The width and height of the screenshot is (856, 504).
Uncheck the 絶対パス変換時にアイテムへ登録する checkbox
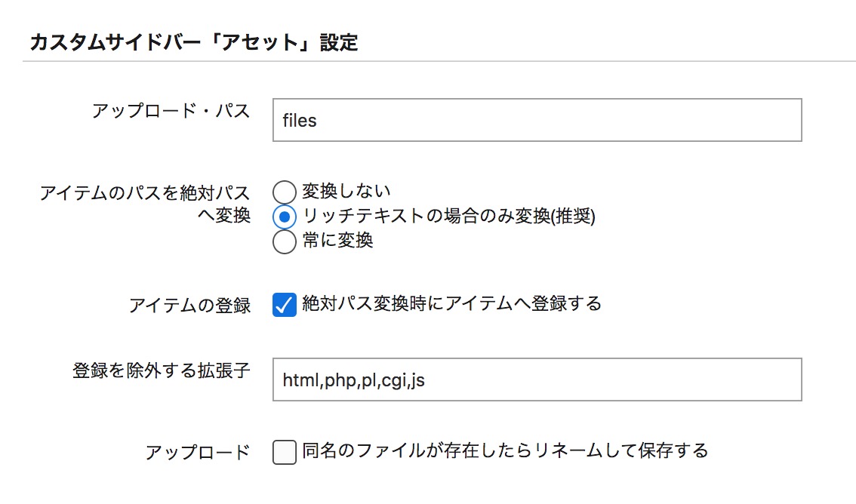(x=285, y=304)
